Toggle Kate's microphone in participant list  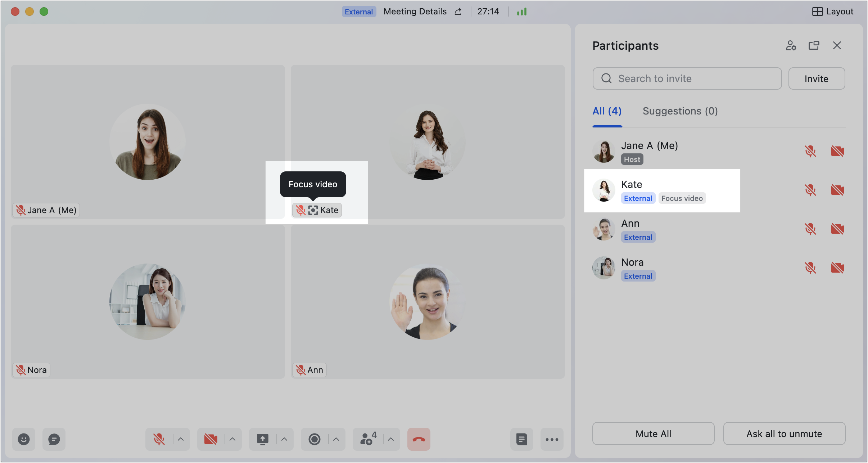(810, 190)
